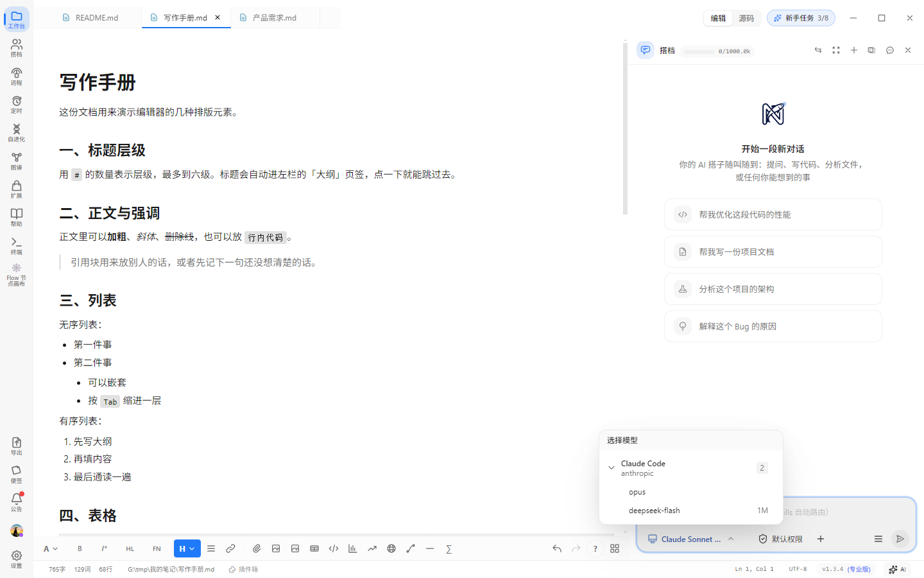Click the 解释这个 Bug 的原因 suggestion

773,326
